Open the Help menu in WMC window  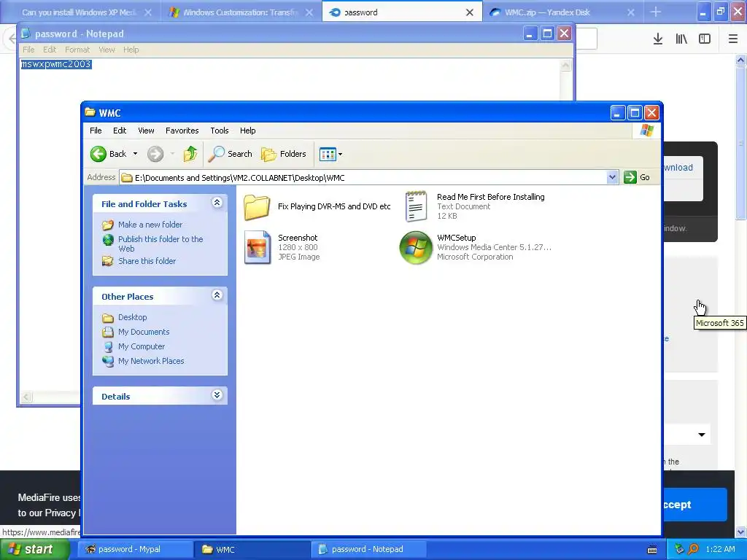(248, 131)
